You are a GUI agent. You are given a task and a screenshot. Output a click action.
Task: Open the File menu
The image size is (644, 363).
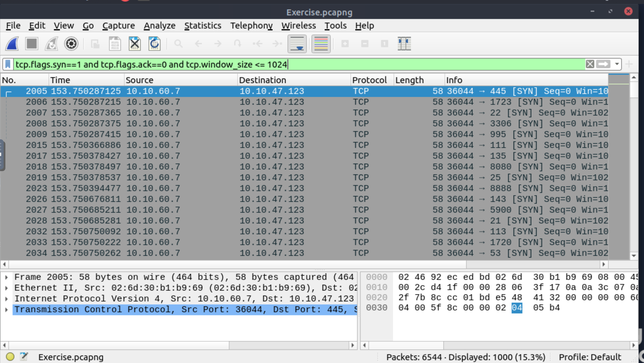coord(13,26)
